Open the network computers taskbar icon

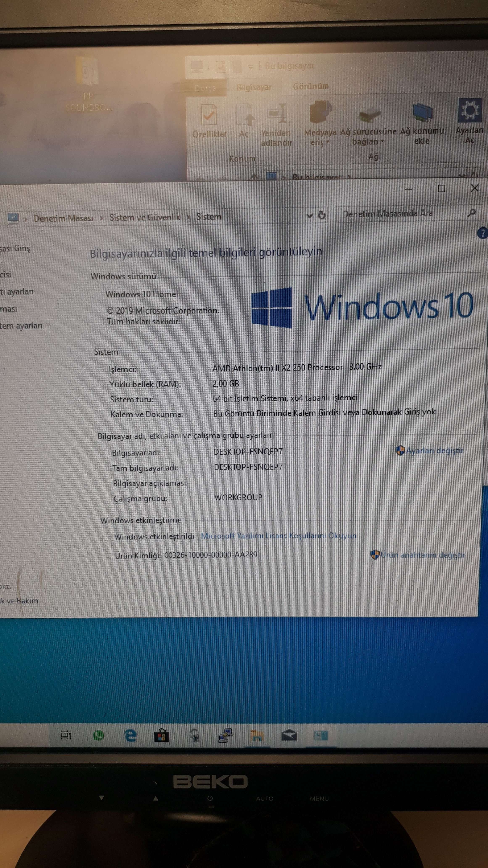(x=226, y=735)
